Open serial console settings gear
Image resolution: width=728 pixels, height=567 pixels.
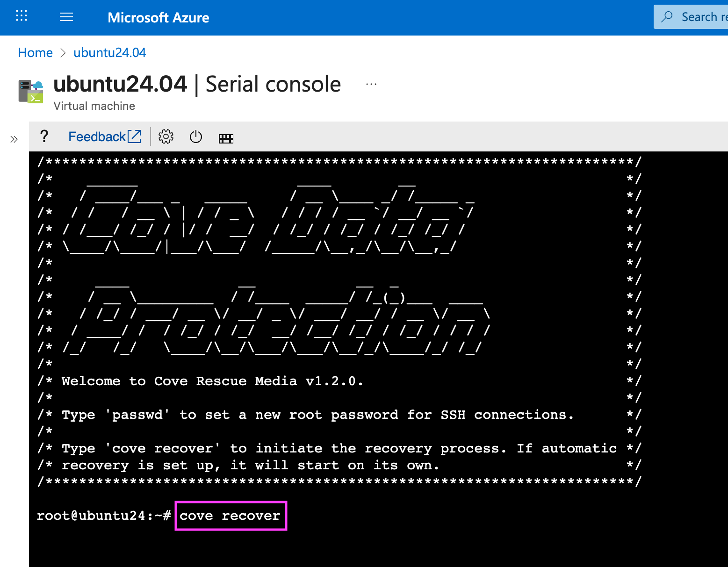pyautogui.click(x=166, y=137)
